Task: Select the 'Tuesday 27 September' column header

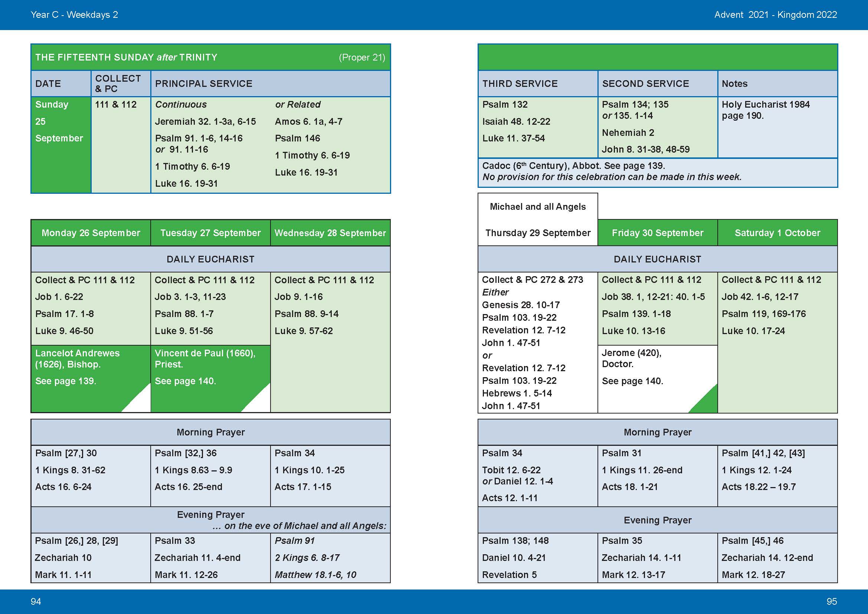Action: coord(210,233)
